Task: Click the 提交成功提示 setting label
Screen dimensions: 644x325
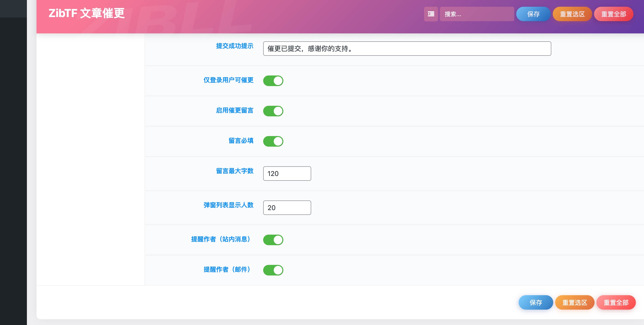Action: tap(235, 46)
